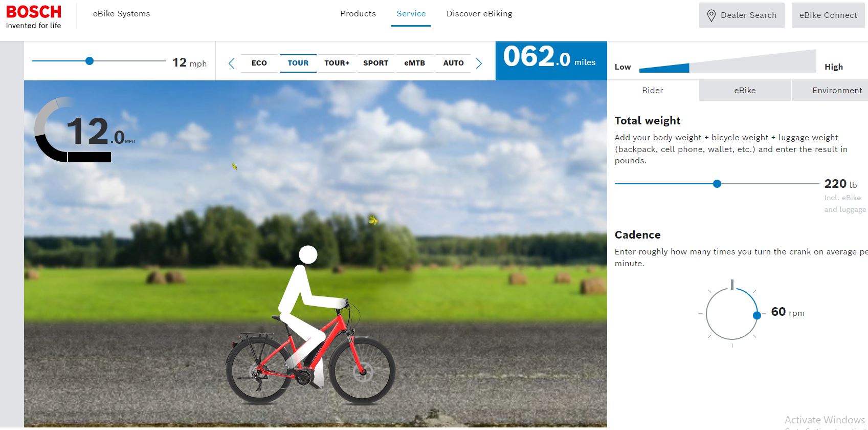Click the location pin icon in Dealer Search
This screenshot has width=868, height=430.
coord(711,15)
